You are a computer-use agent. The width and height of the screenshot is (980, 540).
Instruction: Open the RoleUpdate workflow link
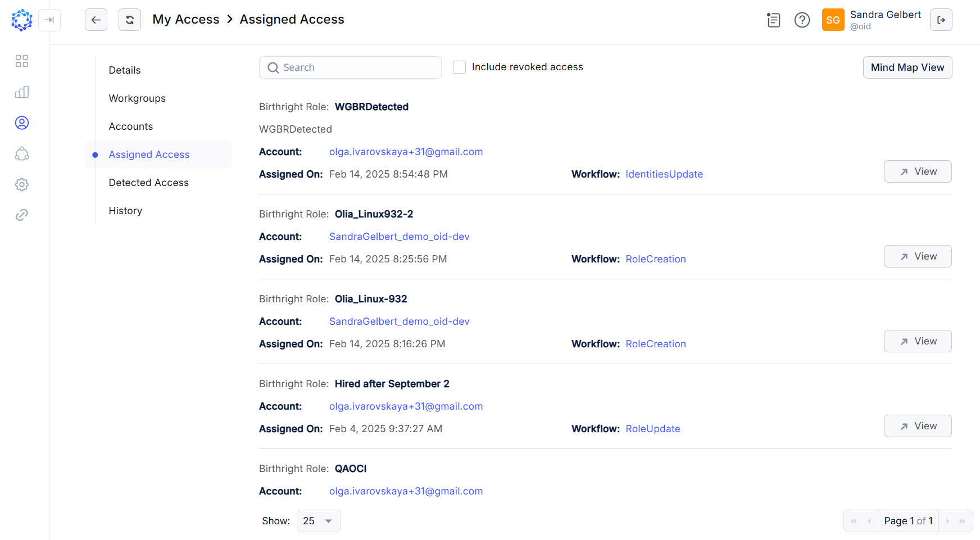[653, 429]
